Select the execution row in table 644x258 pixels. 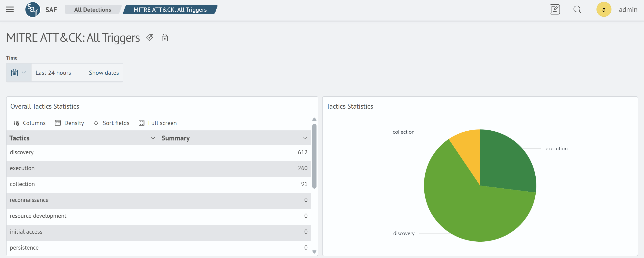(158, 168)
